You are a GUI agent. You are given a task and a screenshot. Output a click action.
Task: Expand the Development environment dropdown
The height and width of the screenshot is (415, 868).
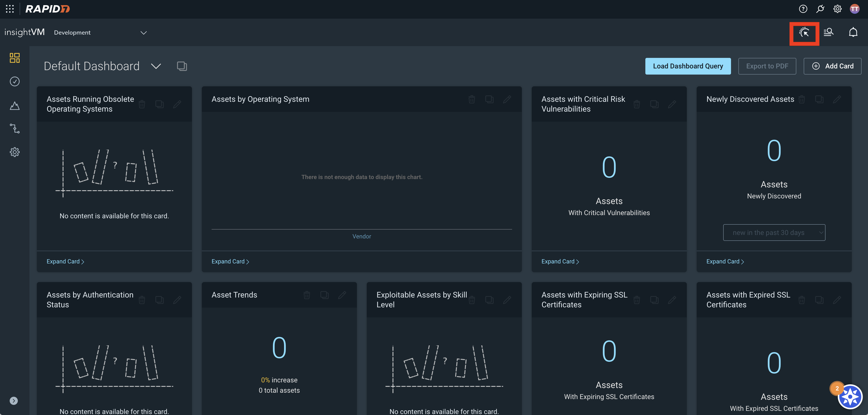144,33
